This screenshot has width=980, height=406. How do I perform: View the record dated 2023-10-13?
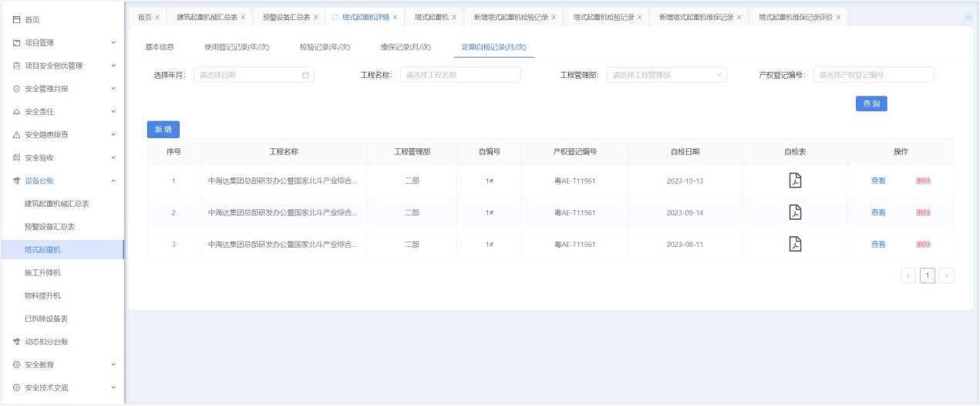tap(877, 181)
